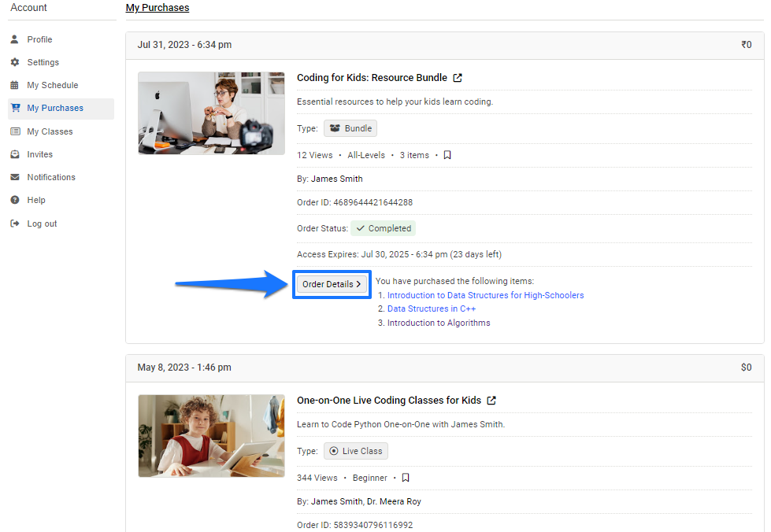Image resolution: width=771 pixels, height=532 pixels.
Task: Click the Bundle box icon in type badge
Action: click(x=335, y=128)
